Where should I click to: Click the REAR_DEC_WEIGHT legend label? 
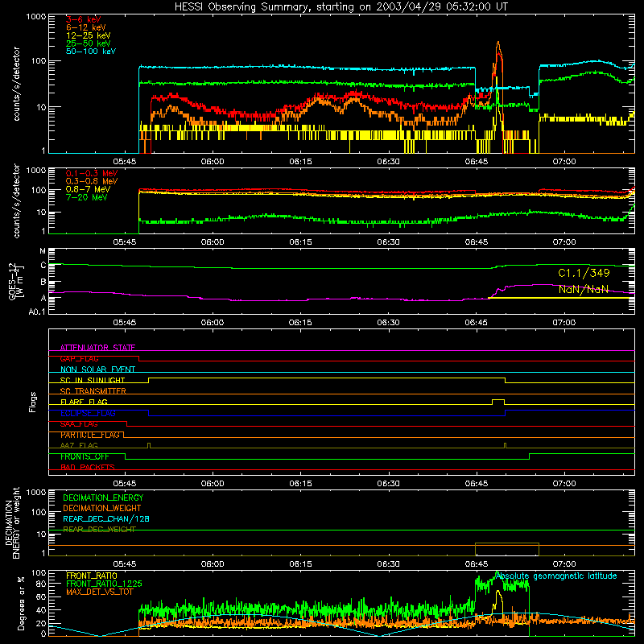[x=99, y=530]
